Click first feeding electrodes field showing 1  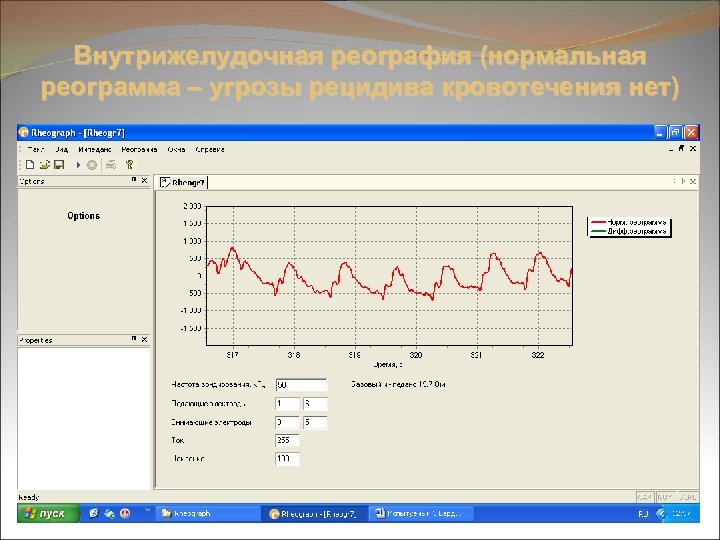287,404
